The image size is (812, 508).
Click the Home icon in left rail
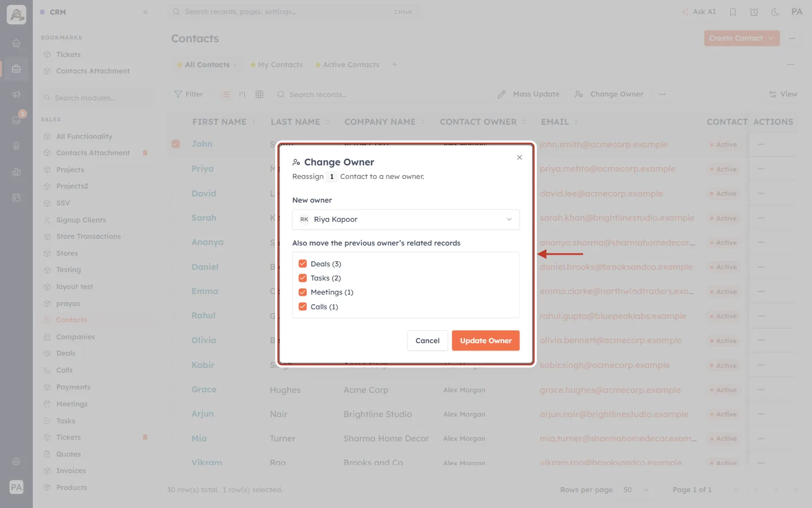coord(16,43)
